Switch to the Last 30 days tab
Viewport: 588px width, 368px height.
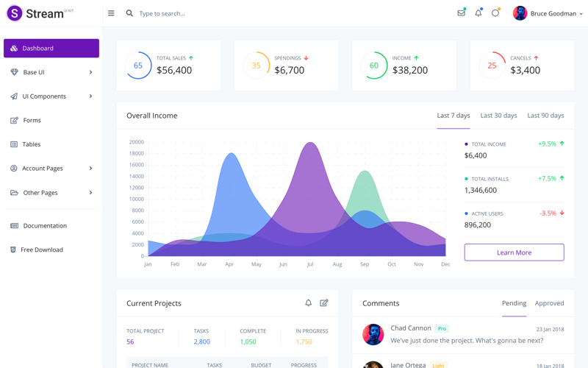498,116
